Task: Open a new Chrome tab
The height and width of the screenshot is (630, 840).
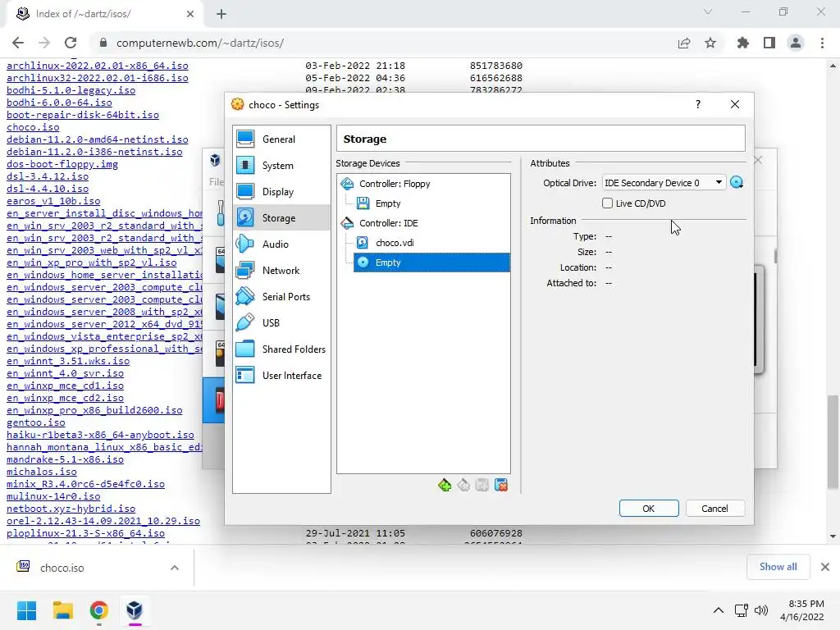Action: coord(221,15)
